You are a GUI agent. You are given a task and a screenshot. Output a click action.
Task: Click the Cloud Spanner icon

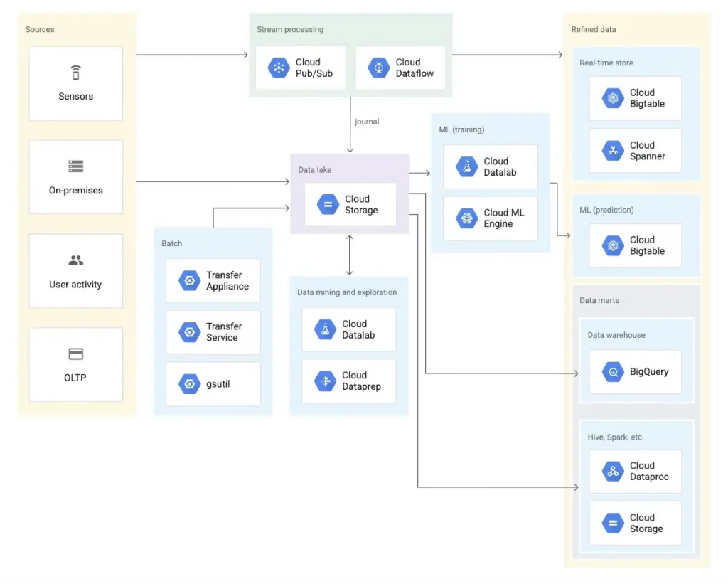pos(614,150)
